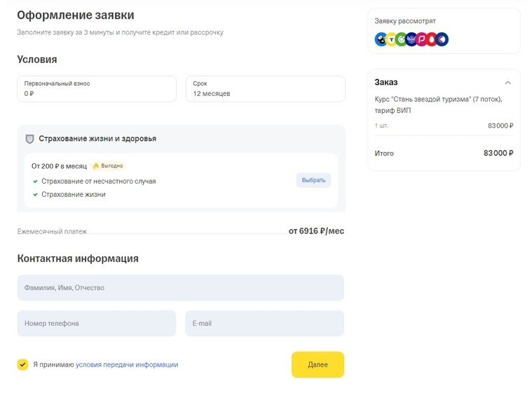Click the pink P bank logo
This screenshot has height=405, width=532.
point(422,40)
